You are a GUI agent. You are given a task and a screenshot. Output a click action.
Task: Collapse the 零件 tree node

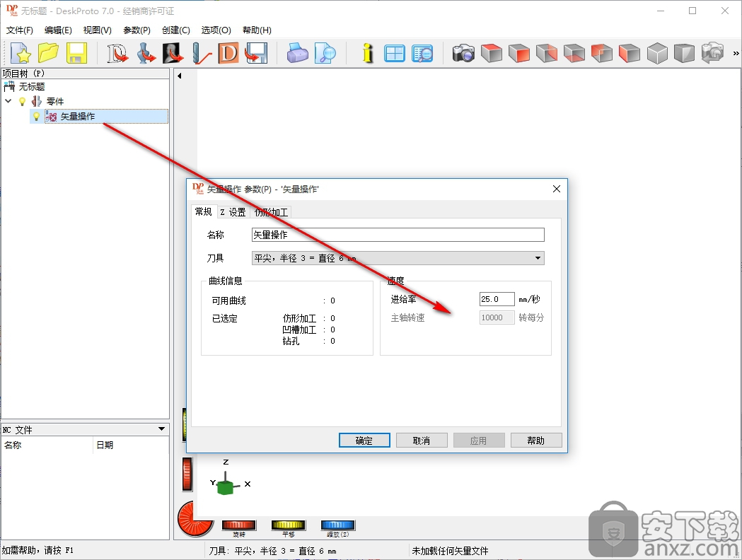[x=8, y=101]
